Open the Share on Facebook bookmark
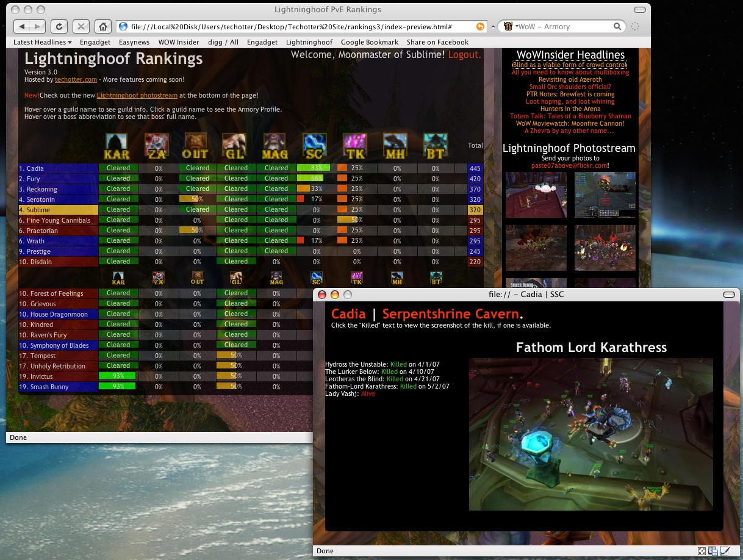 coord(437,42)
